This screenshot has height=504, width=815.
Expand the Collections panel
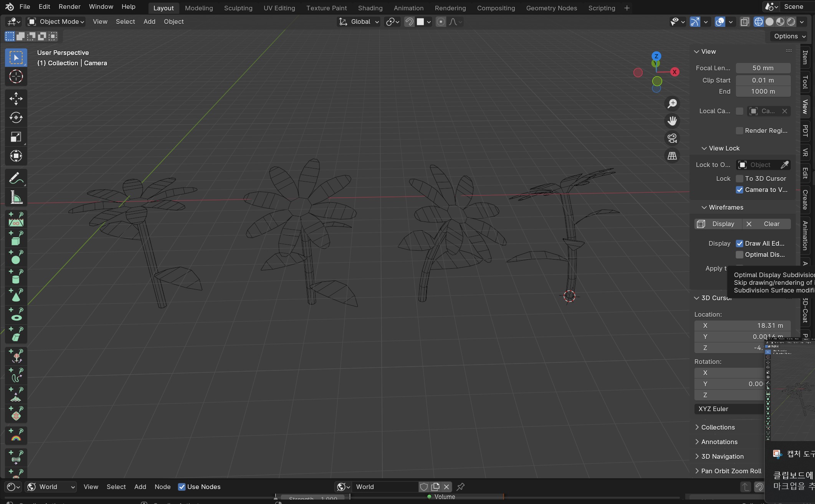tap(717, 427)
